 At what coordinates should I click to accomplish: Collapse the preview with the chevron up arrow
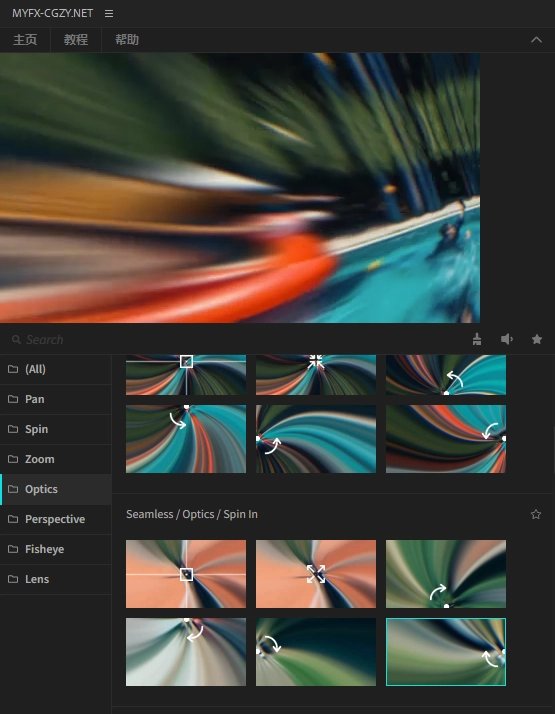coord(536,40)
